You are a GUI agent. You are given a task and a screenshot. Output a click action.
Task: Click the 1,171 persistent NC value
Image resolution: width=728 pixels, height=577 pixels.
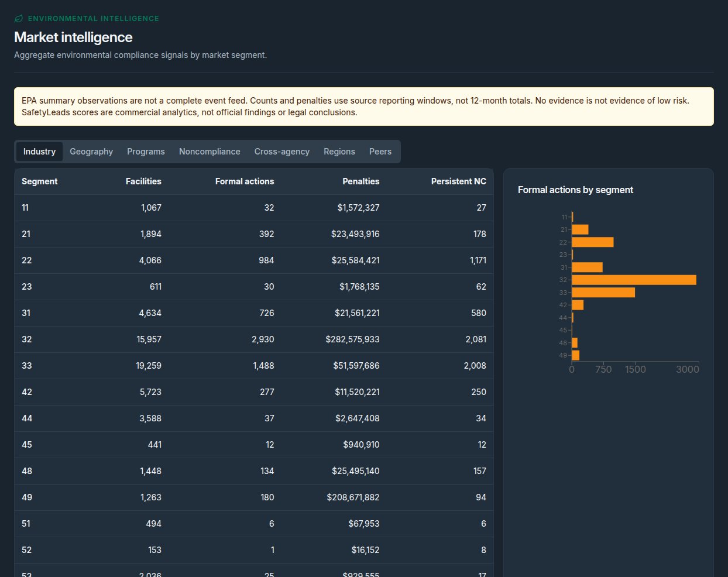[478, 260]
